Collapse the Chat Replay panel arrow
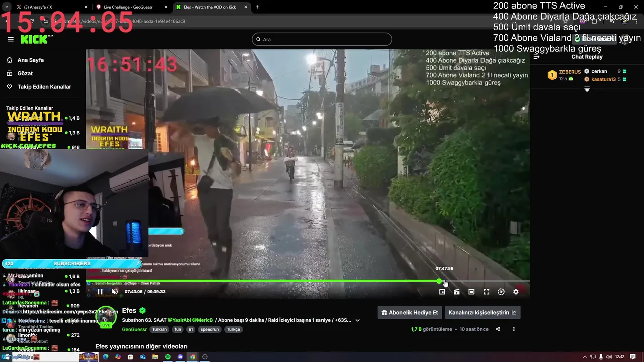The image size is (644, 362). (536, 57)
